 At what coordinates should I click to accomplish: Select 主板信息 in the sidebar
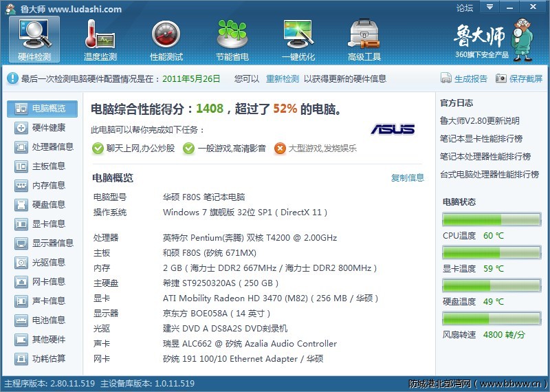[42, 166]
